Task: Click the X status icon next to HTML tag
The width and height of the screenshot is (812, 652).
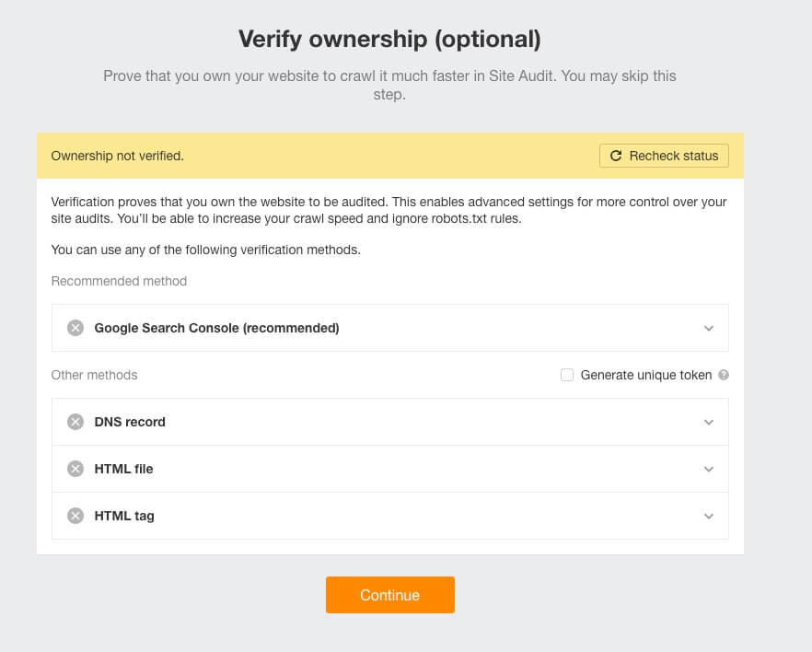Action: tap(75, 516)
